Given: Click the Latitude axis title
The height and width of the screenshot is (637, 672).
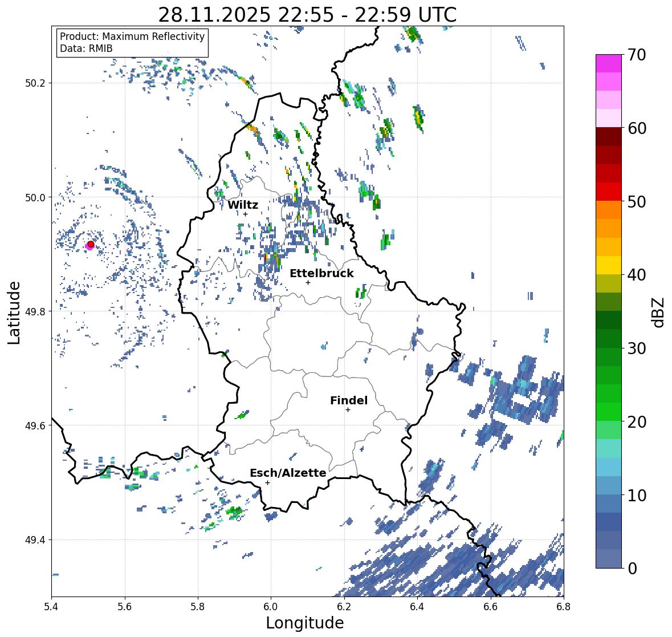Looking at the screenshot, I should coord(14,313).
